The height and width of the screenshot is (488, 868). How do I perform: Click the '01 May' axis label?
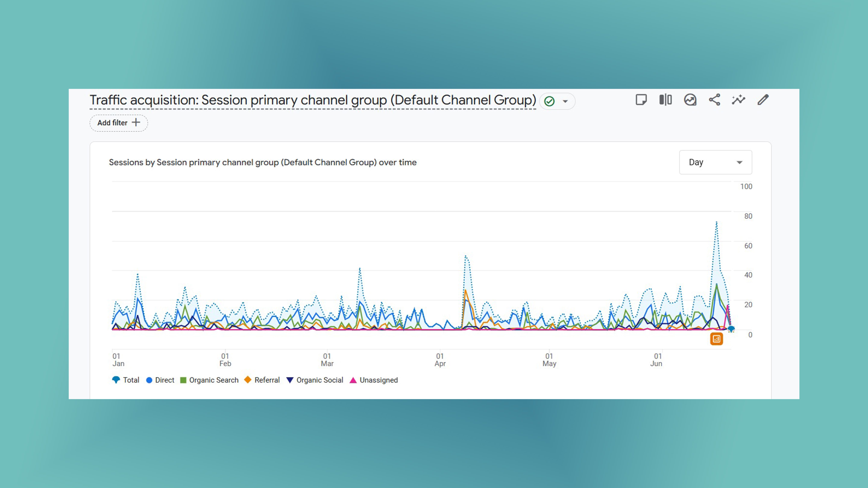(x=549, y=360)
